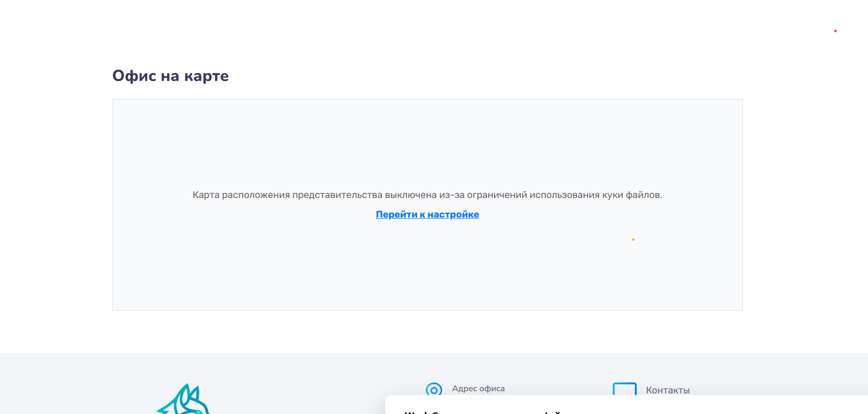This screenshot has width=868, height=414.
Task: Click the location target icon by 'Адрес офиса'
Action: (434, 390)
